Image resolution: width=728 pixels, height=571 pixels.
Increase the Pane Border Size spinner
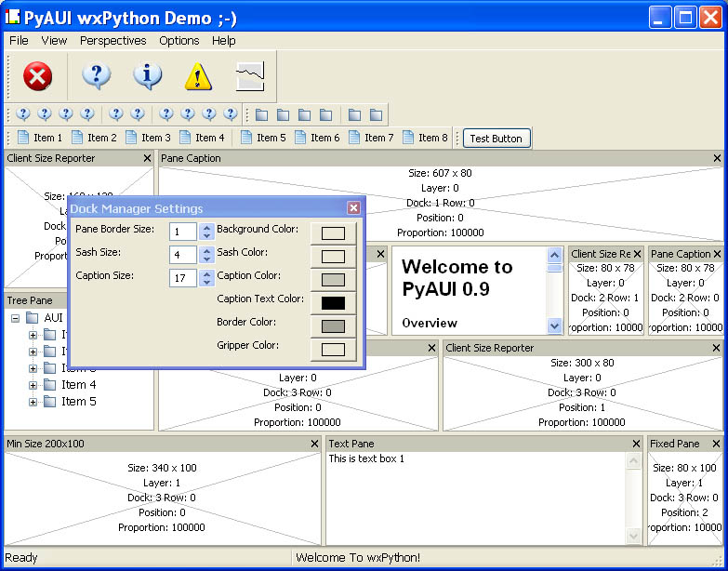point(207,228)
